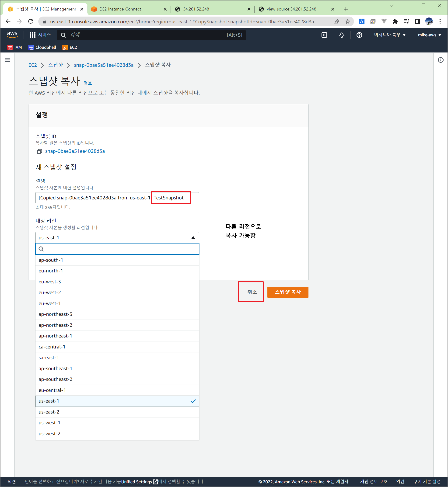Click the 취소 cancel button
448x487 pixels.
252,292
